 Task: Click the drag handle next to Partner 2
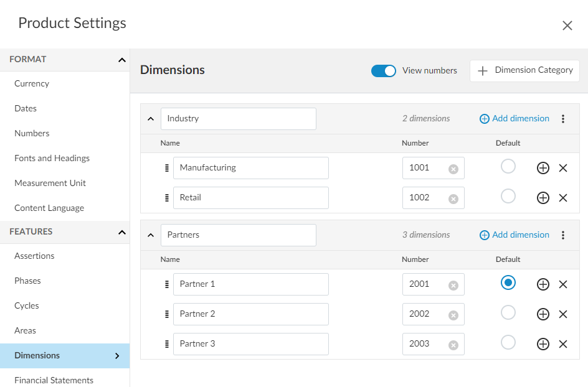click(166, 314)
